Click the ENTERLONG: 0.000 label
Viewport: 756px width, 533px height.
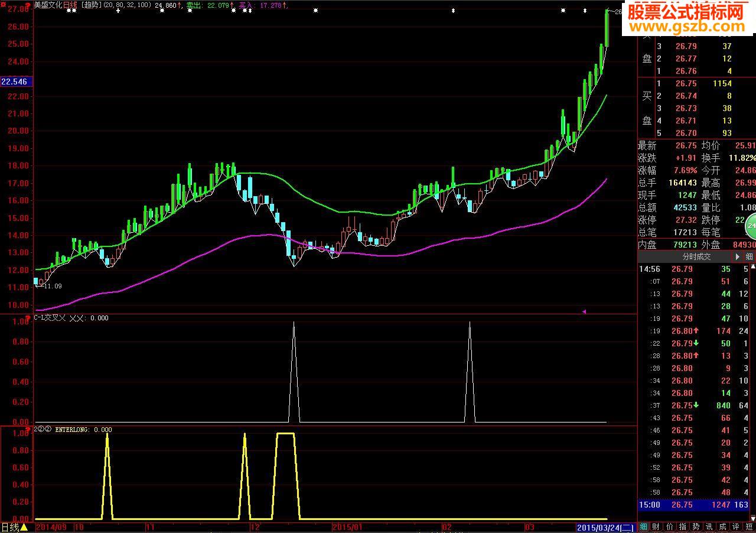coord(83,430)
